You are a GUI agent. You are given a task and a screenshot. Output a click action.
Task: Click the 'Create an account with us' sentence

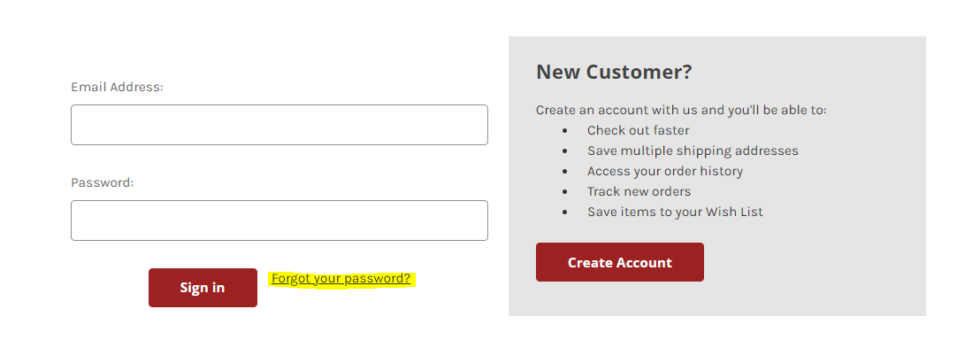click(681, 110)
